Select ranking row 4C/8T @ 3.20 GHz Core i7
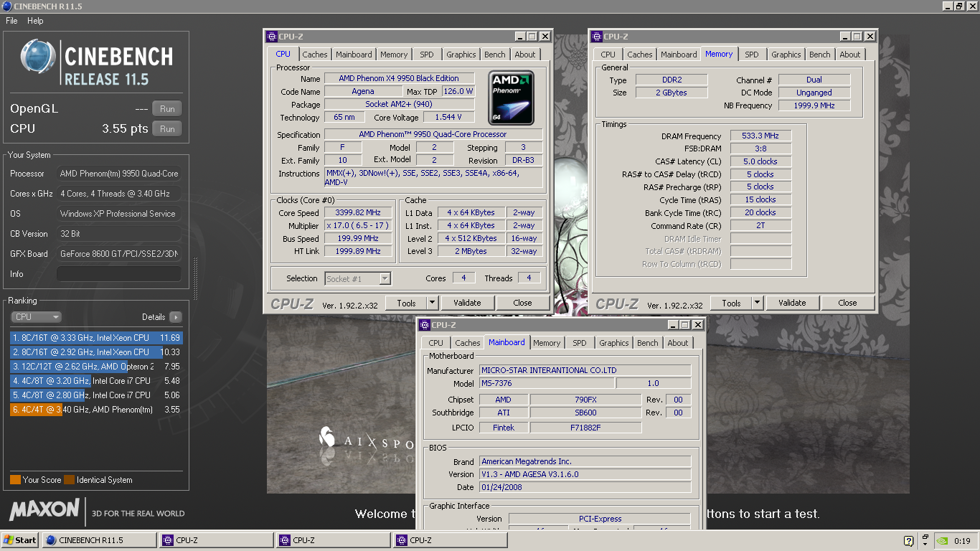 click(x=96, y=381)
